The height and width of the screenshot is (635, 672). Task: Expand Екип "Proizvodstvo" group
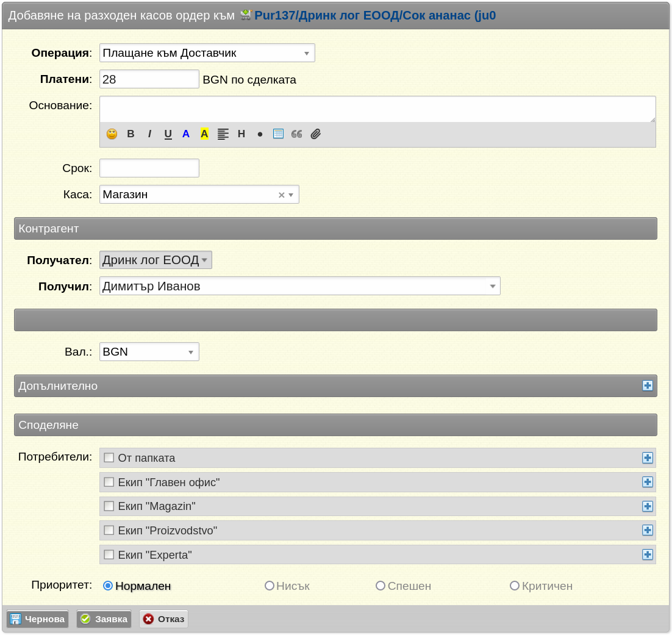coord(648,530)
